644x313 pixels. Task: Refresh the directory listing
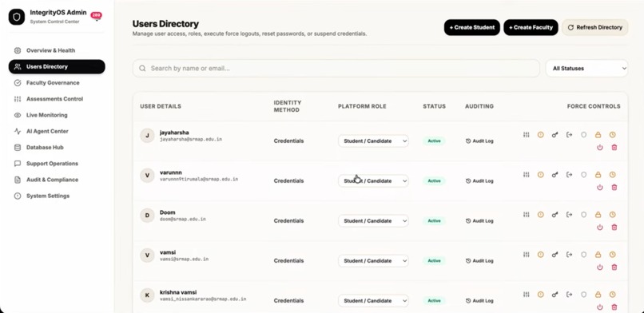point(594,27)
